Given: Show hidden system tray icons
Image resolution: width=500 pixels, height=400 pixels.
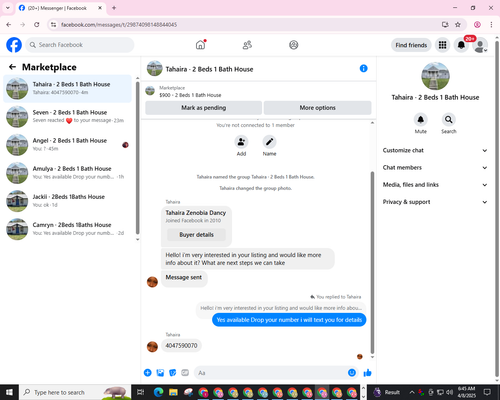Looking at the screenshot, I should [x=412, y=392].
